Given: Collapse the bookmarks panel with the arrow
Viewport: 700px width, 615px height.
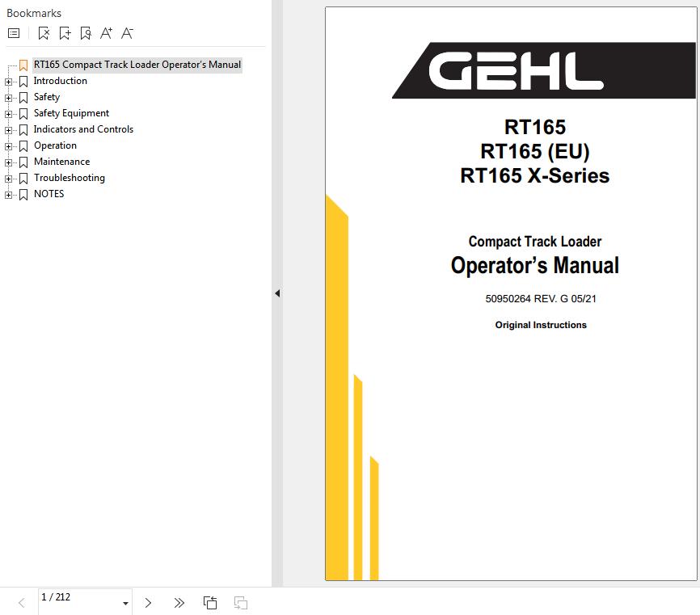Looking at the screenshot, I should tap(277, 293).
